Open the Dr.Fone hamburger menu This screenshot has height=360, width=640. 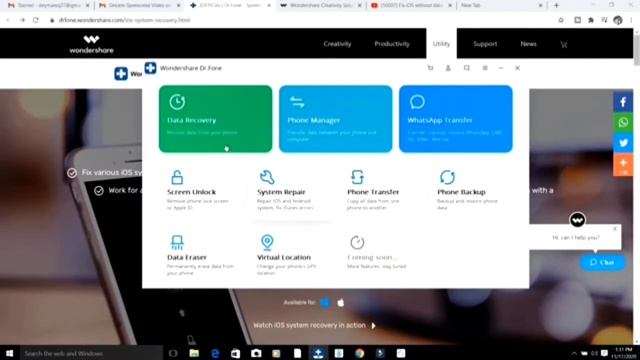[x=485, y=68]
